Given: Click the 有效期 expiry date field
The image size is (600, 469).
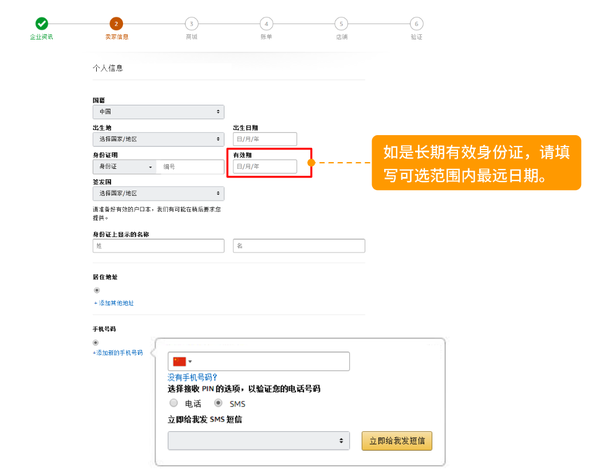Looking at the screenshot, I should pos(265,166).
